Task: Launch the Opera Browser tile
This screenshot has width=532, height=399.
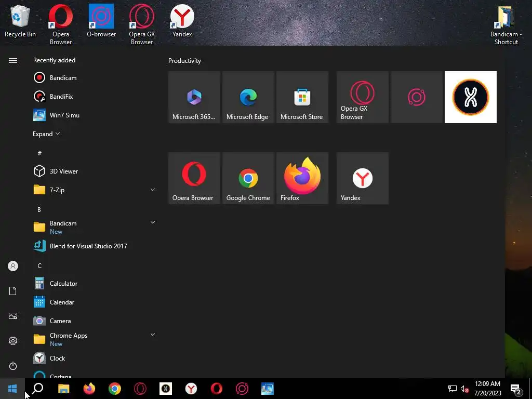Action: tap(194, 178)
